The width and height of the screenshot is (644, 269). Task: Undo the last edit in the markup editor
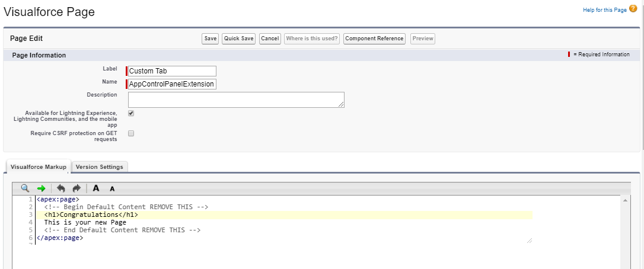(62, 188)
